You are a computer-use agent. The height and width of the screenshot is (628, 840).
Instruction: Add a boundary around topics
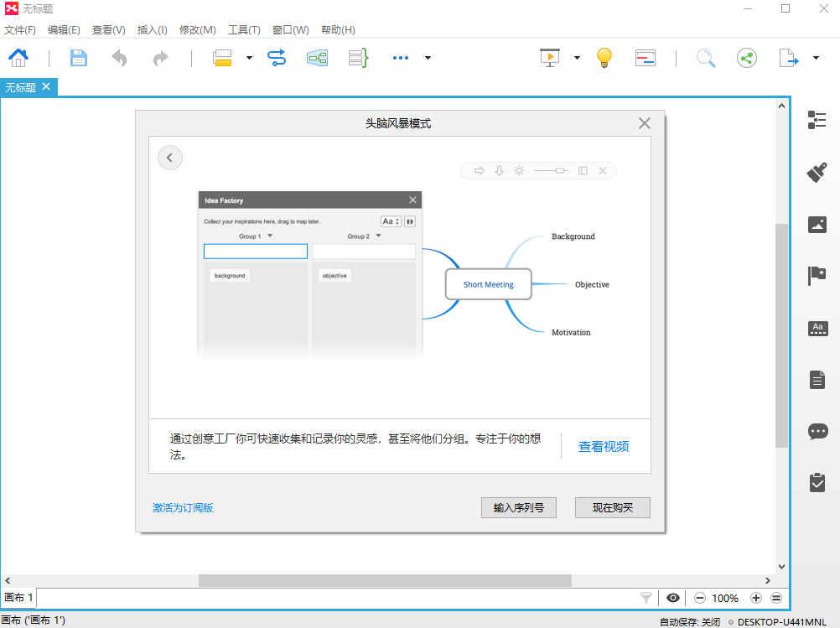pyautogui.click(x=317, y=58)
